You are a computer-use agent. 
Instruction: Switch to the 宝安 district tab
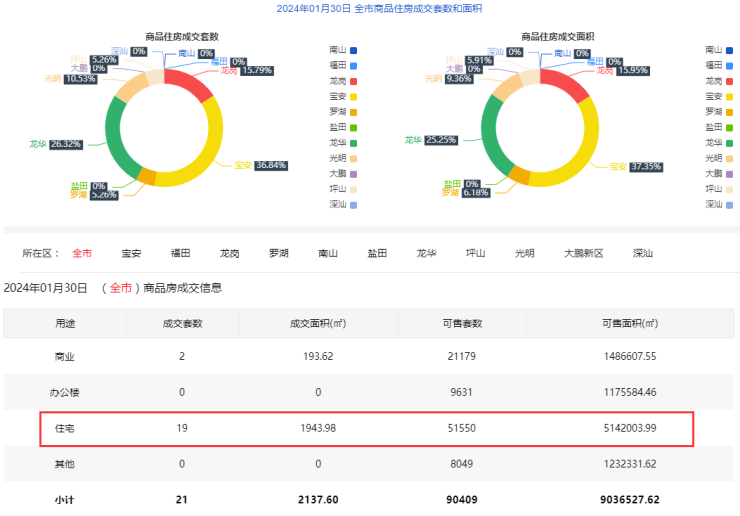coord(131,253)
